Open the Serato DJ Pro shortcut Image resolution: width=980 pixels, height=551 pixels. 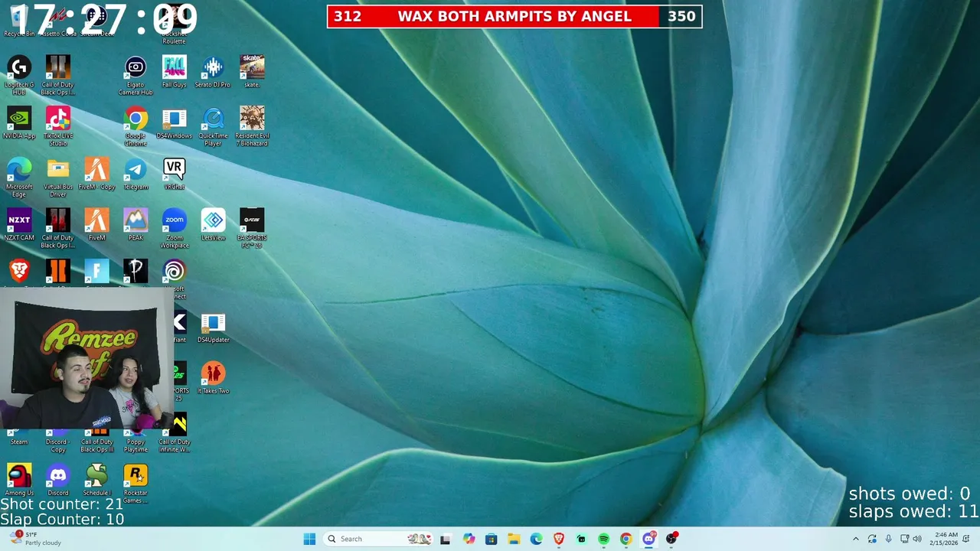click(x=213, y=72)
